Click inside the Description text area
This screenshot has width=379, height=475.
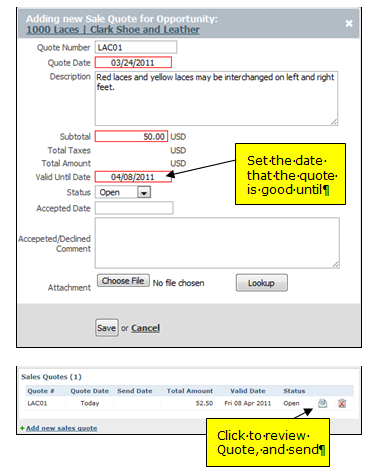tap(216, 98)
